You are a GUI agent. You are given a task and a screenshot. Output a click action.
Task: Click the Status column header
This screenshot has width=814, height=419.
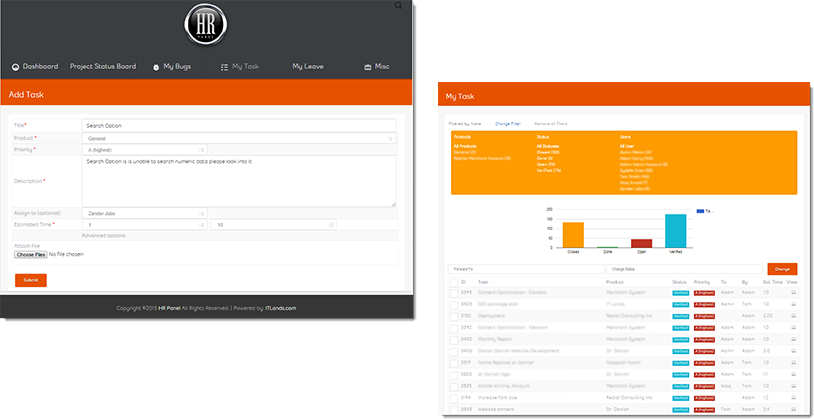pos(679,282)
